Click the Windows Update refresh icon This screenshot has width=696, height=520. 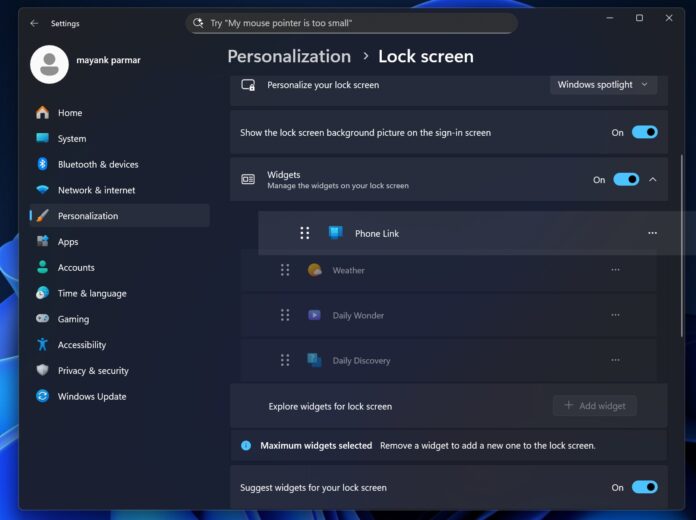[x=43, y=396]
